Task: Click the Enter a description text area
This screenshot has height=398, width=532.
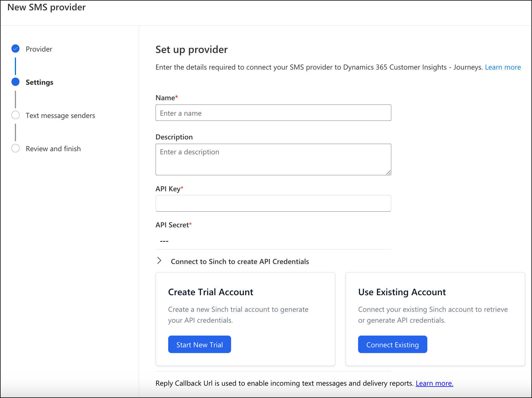Action: tap(273, 159)
